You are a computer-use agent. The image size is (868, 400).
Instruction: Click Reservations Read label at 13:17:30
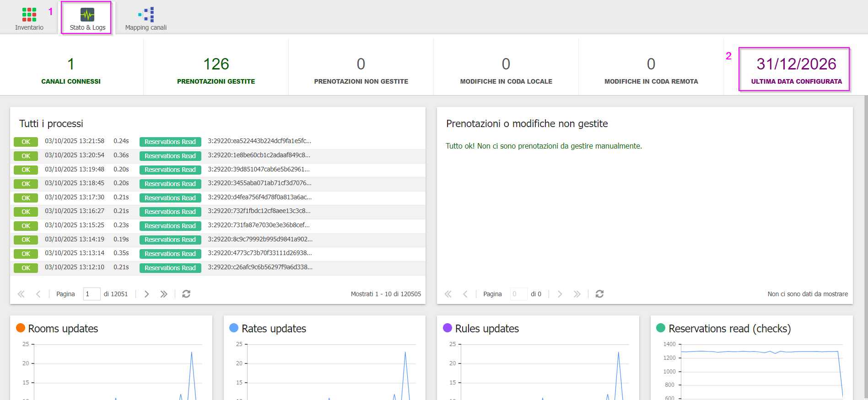[170, 198]
